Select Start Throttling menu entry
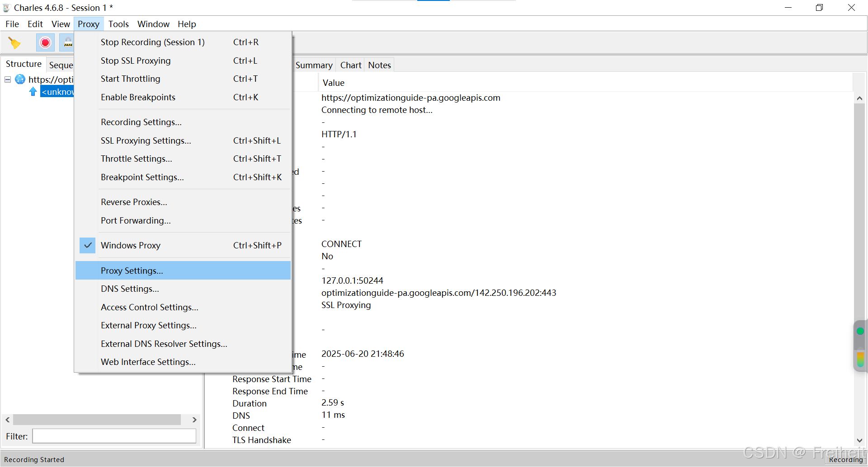The image size is (868, 467). [x=183, y=79]
